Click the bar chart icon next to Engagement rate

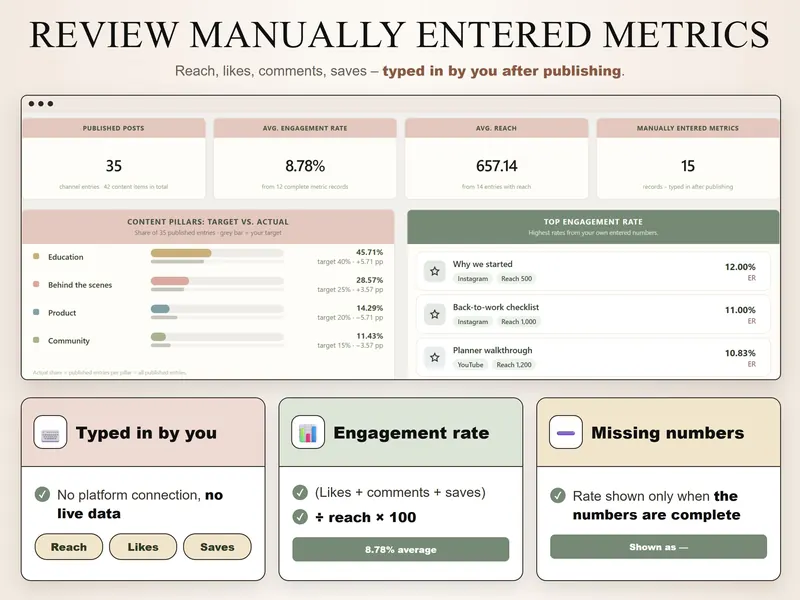click(x=308, y=432)
